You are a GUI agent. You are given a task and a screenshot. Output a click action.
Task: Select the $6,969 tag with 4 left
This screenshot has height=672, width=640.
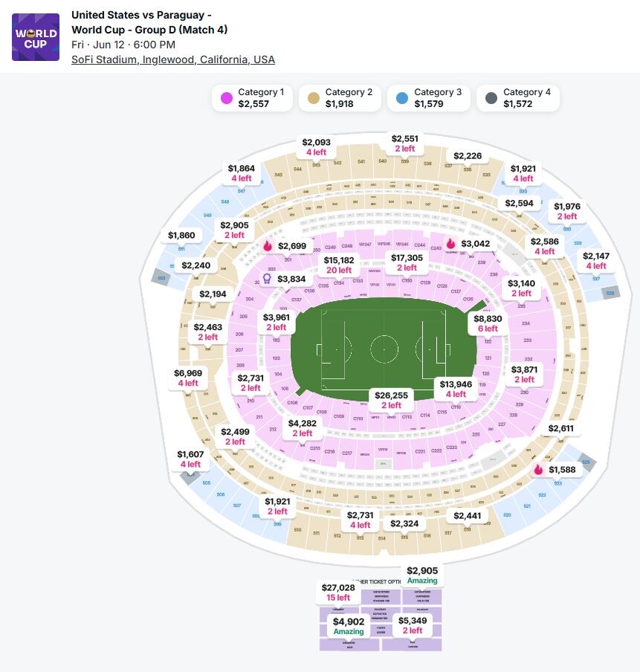coord(187,378)
